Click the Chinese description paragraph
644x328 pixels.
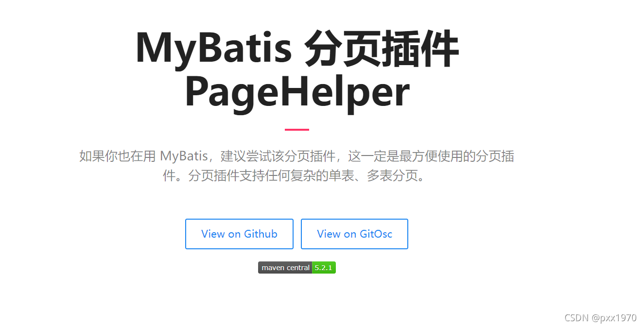click(x=296, y=165)
